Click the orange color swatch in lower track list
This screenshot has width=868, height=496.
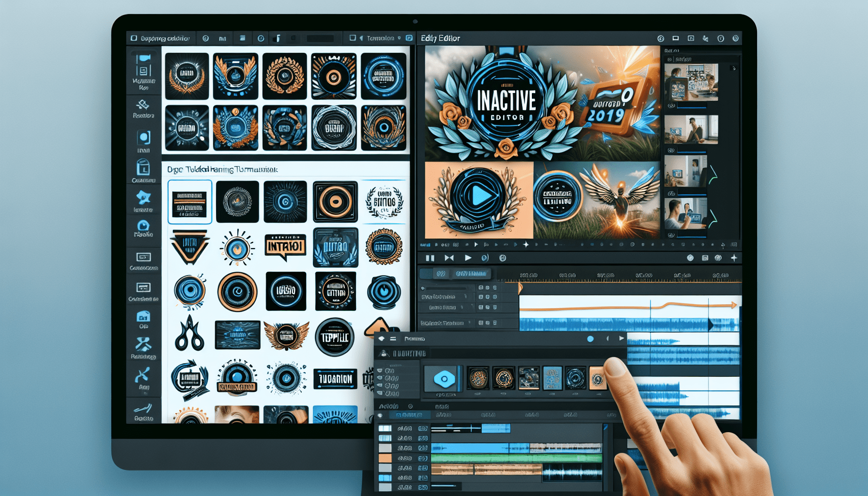click(385, 458)
